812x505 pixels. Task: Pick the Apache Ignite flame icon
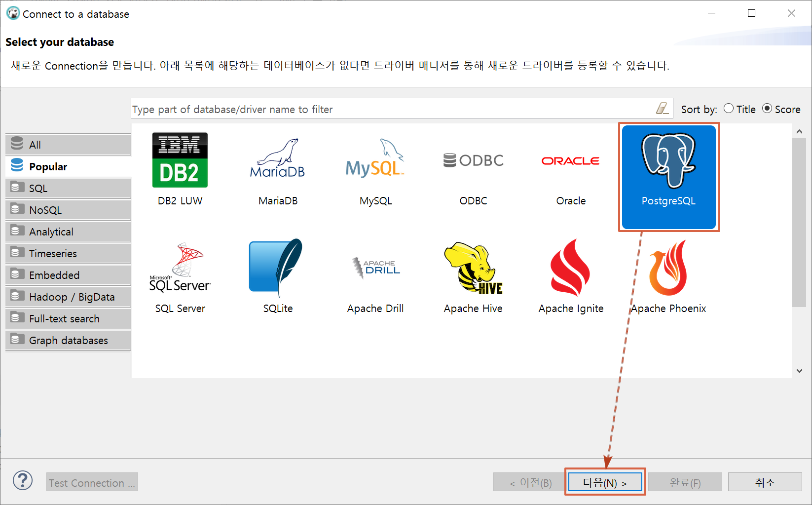570,268
